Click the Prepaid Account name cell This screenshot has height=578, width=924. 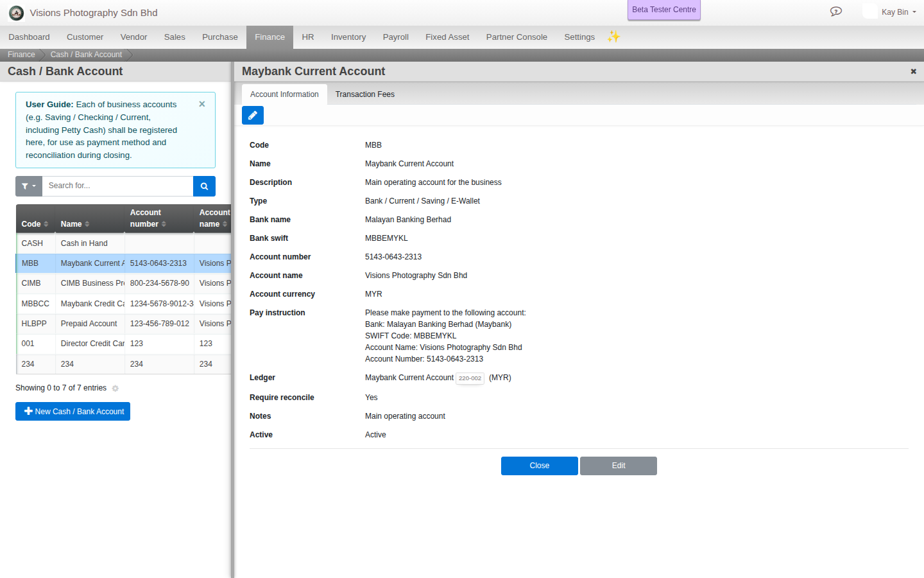pyautogui.click(x=89, y=324)
